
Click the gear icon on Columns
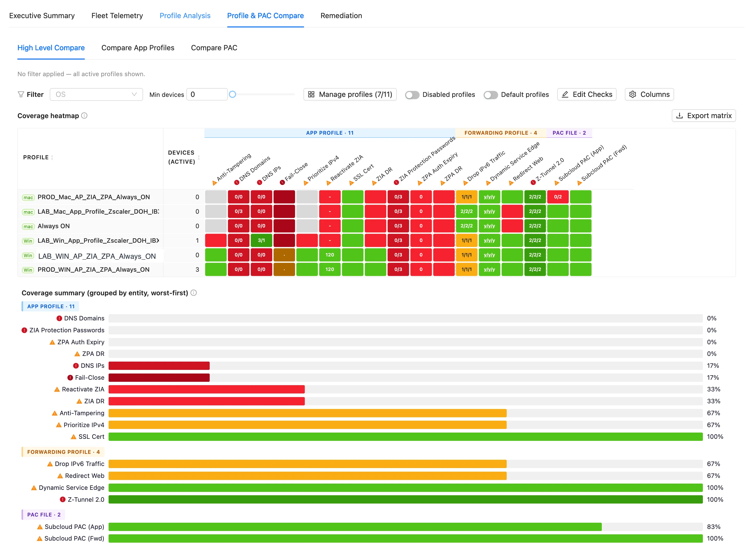(x=633, y=94)
